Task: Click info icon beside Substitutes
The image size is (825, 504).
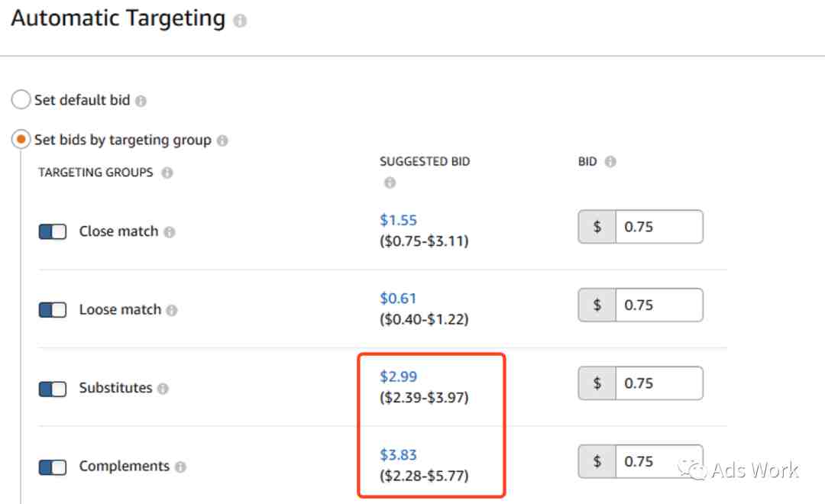Action: (x=163, y=389)
